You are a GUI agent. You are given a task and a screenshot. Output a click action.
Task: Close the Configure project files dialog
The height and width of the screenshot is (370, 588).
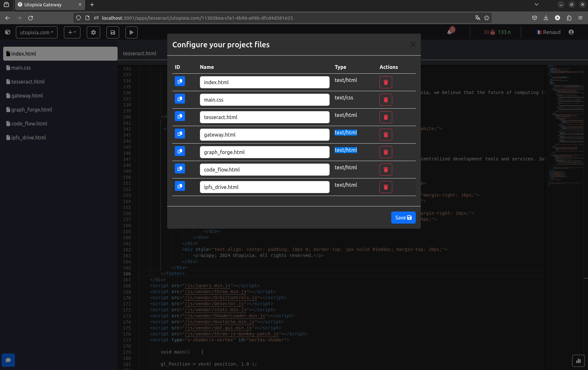pyautogui.click(x=413, y=44)
